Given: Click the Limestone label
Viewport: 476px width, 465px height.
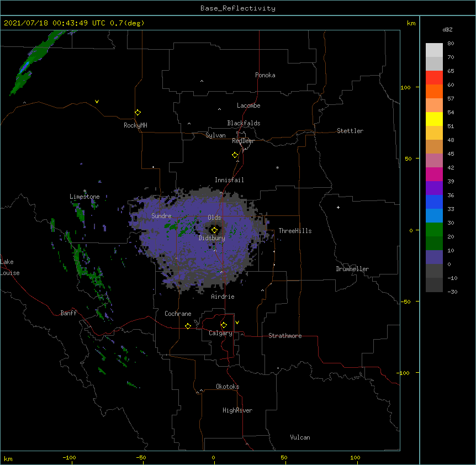Looking at the screenshot, I should 84,197.
